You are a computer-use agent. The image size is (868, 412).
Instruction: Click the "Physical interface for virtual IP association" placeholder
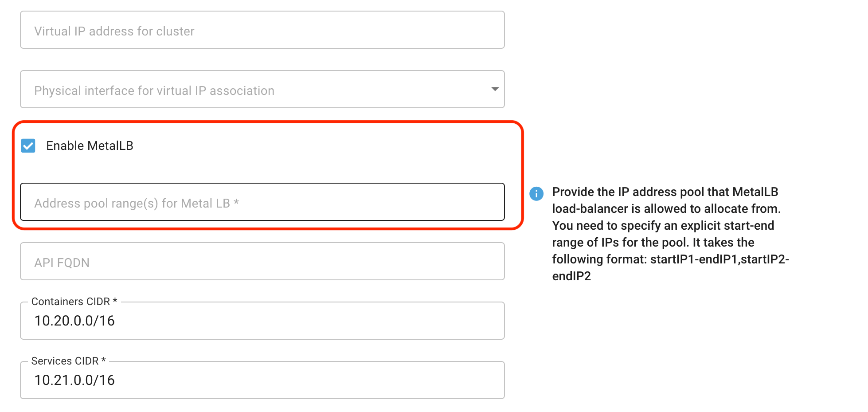pos(154,90)
